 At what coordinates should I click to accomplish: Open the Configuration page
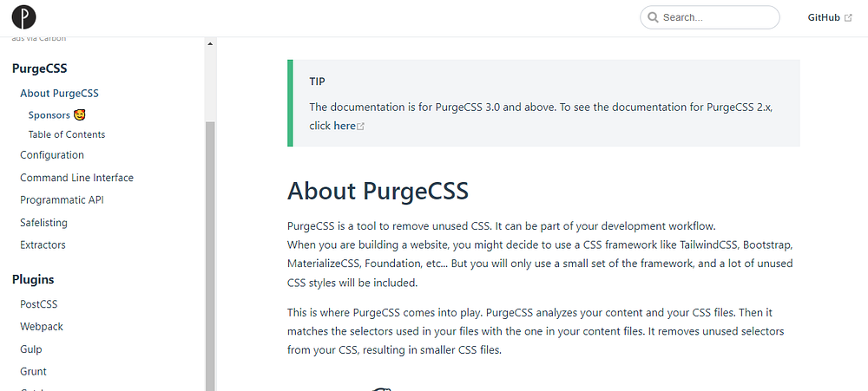[x=52, y=155]
